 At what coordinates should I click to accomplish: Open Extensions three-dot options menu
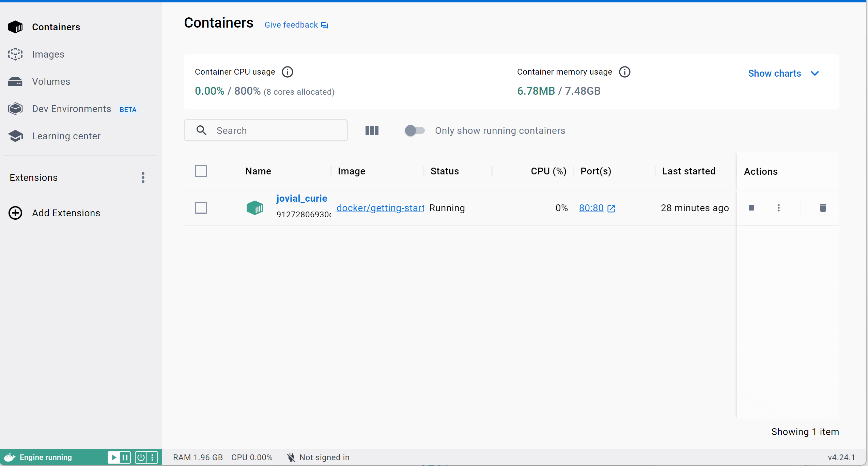coord(143,177)
